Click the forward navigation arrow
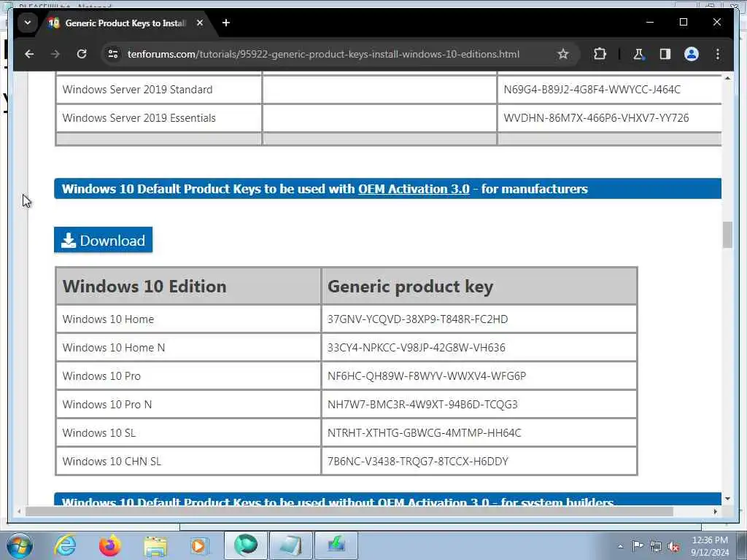Screen dimensions: 747x560 point(55,54)
